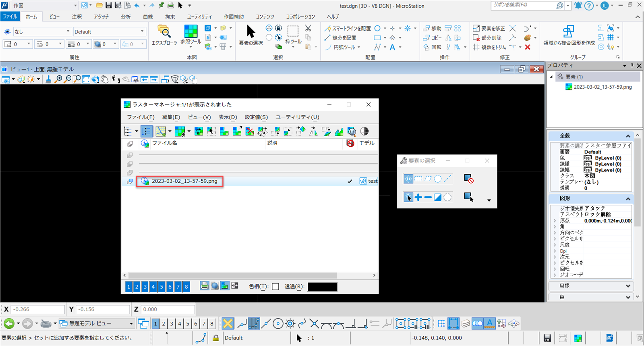Toggle the display checkmark for 2023-03-02 raster row
Image resolution: width=644 pixels, height=346 pixels.
[350, 181]
